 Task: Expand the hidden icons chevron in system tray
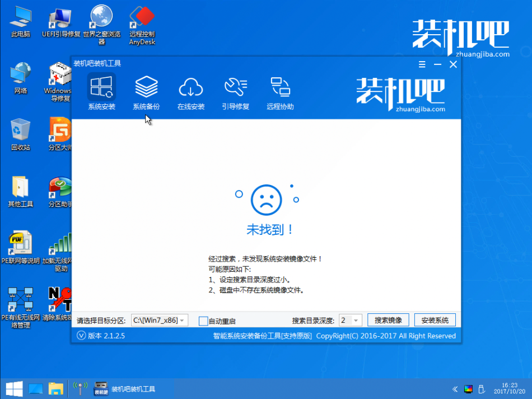point(455,388)
